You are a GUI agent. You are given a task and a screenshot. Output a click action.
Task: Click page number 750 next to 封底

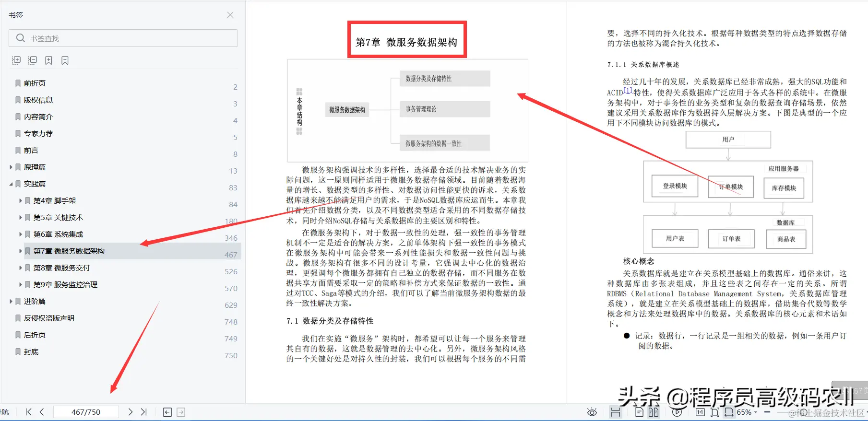pos(231,355)
